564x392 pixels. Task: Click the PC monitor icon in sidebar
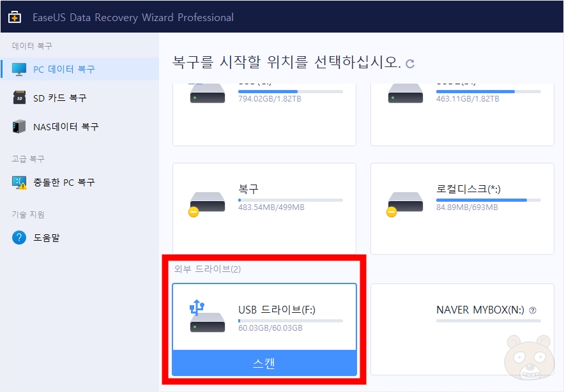(19, 69)
